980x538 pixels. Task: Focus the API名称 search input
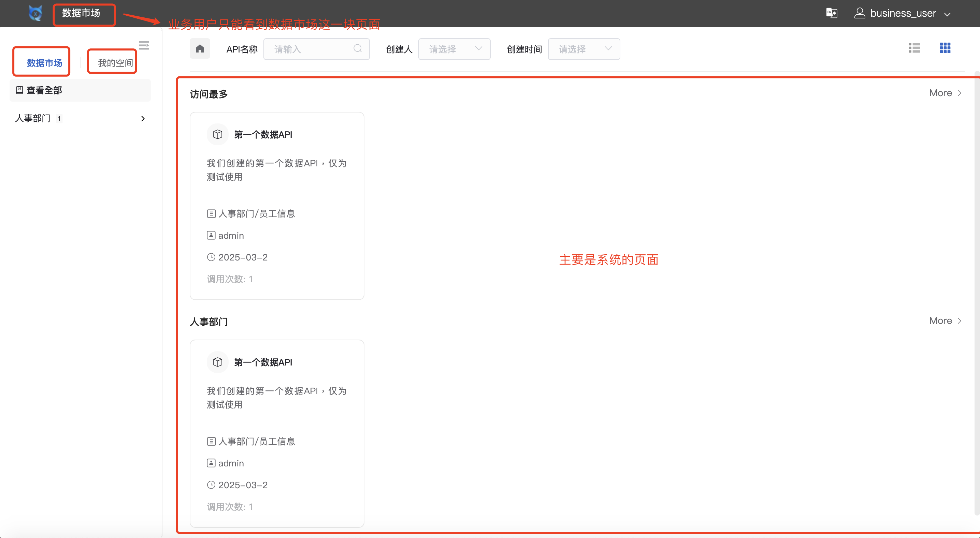click(317, 49)
